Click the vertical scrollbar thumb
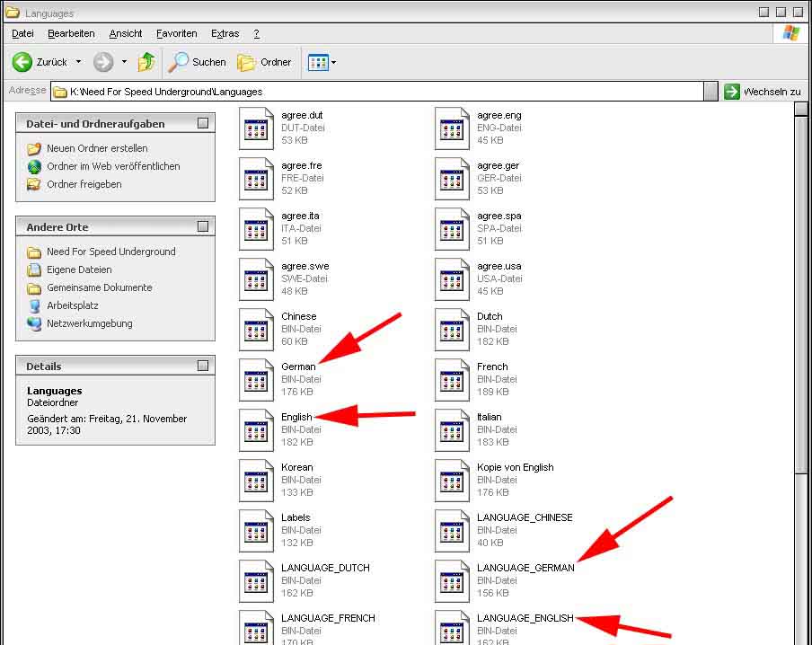Viewport: 812px width, 645px height. coord(801,295)
